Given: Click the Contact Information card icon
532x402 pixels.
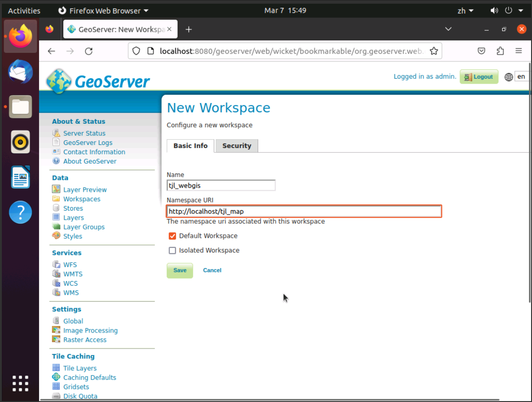Looking at the screenshot, I should tap(57, 152).
